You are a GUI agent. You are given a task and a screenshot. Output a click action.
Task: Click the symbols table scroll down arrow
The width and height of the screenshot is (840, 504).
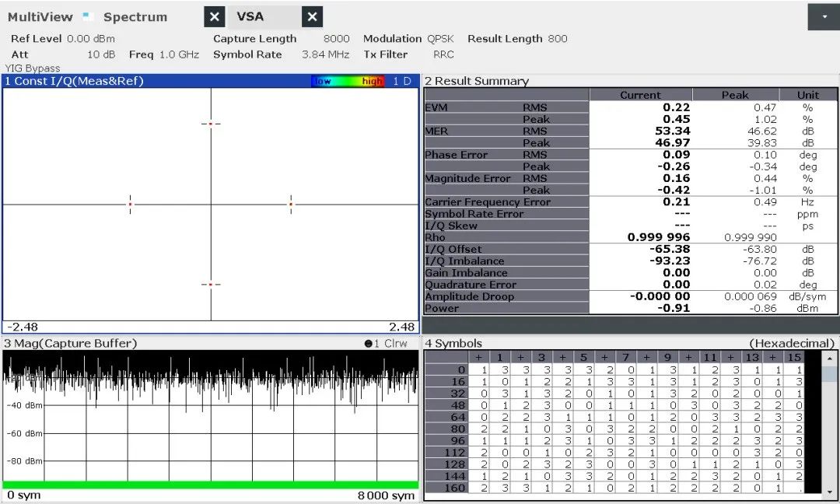[x=830, y=492]
